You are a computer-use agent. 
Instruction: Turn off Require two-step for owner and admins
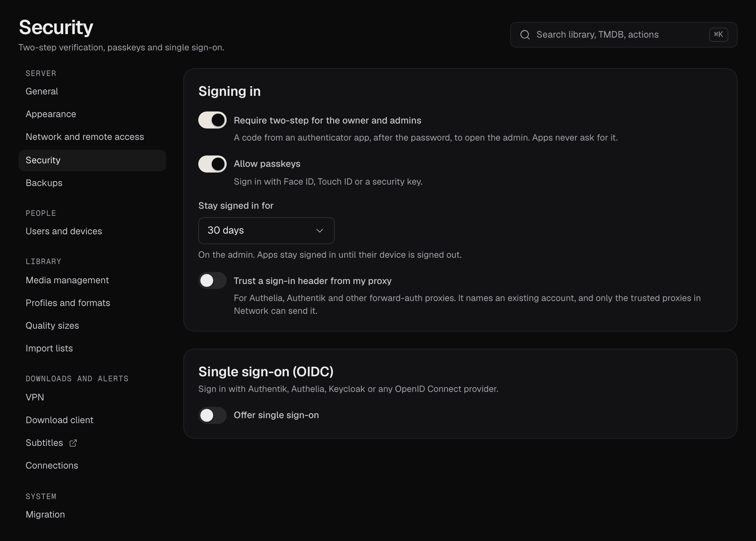(212, 120)
